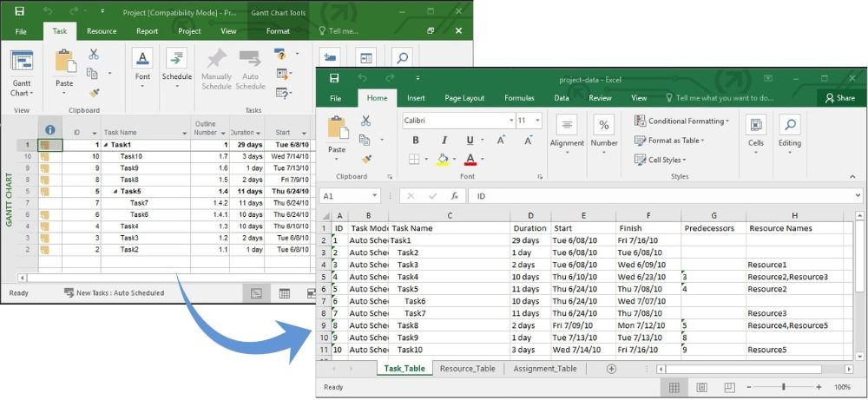Click the Excel zoom slider handle
868x400 pixels.
click(784, 387)
